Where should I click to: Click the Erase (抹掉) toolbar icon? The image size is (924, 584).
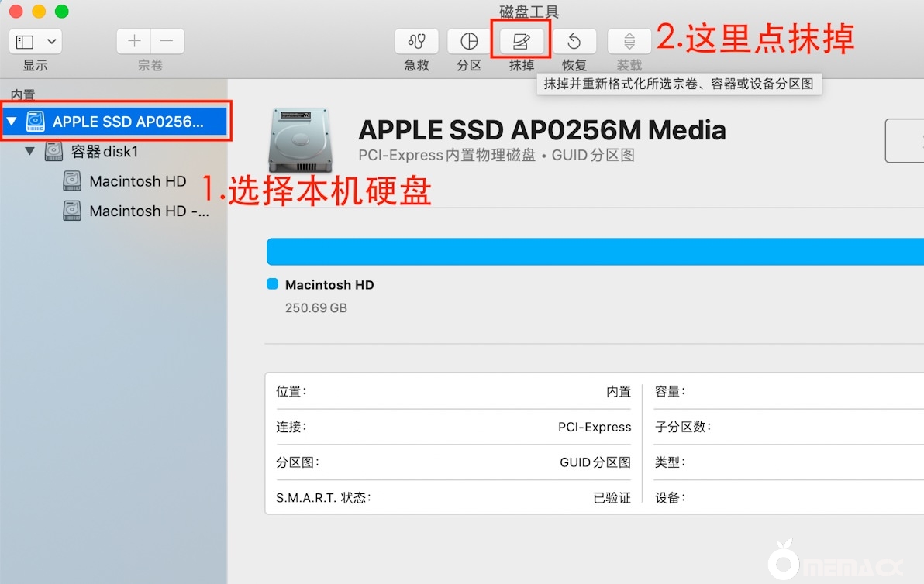(521, 42)
